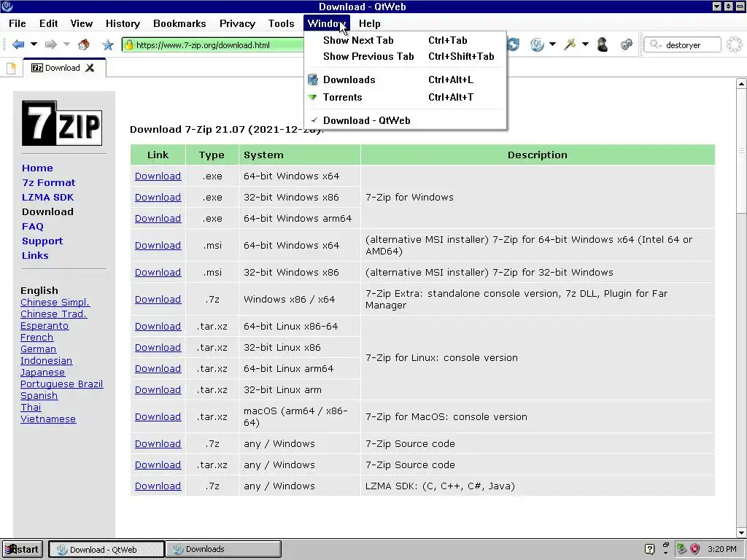The image size is (747, 560).
Task: Open a new tab with page icon
Action: click(12, 68)
